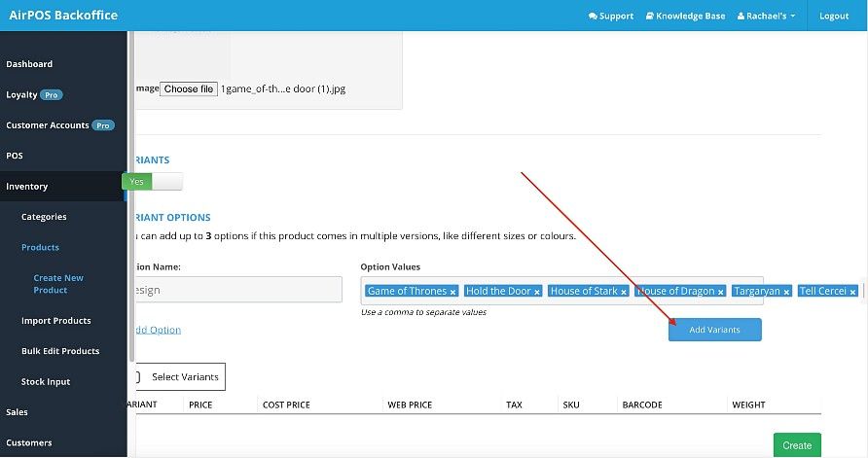Click the Support chat icon
The width and height of the screenshot is (868, 458).
coord(593,16)
